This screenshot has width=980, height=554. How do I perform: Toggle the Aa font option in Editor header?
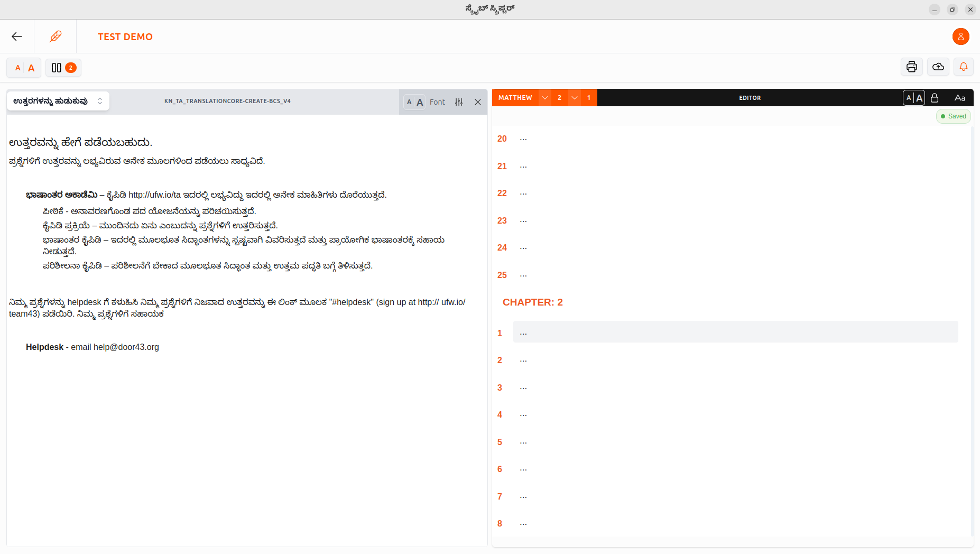(x=960, y=97)
